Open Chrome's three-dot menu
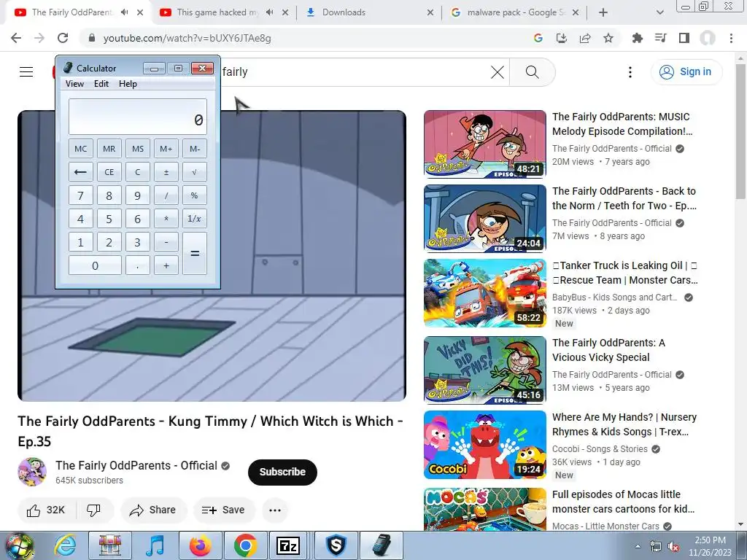747x560 pixels. (731, 38)
